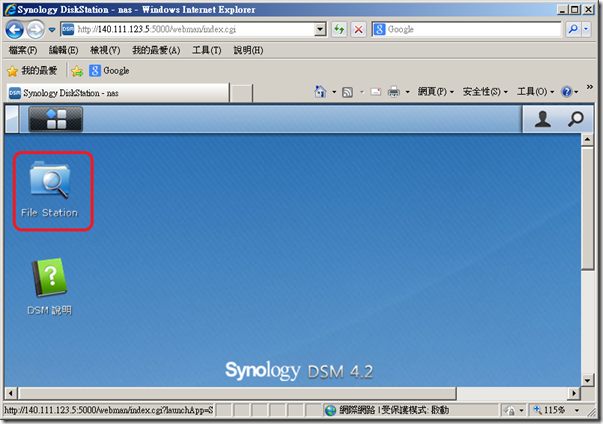Click the red Stop loading icon
603x424 pixels.
[x=358, y=29]
